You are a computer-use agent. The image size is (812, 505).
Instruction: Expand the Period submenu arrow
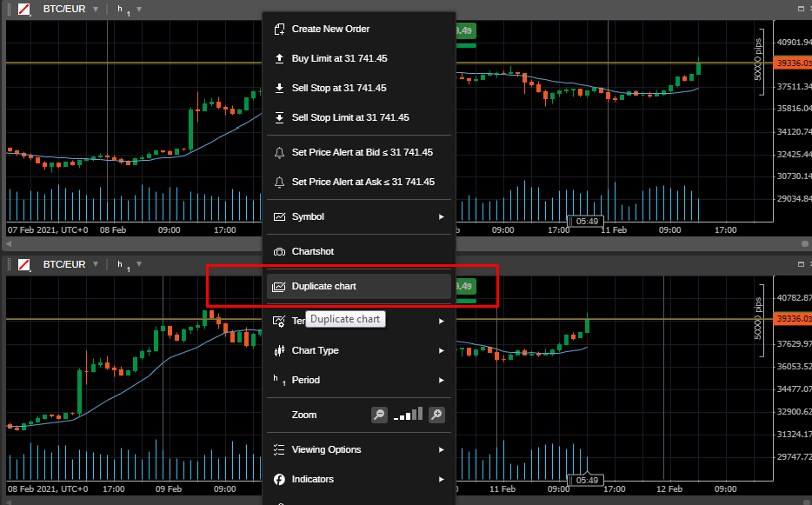pyautogui.click(x=442, y=380)
